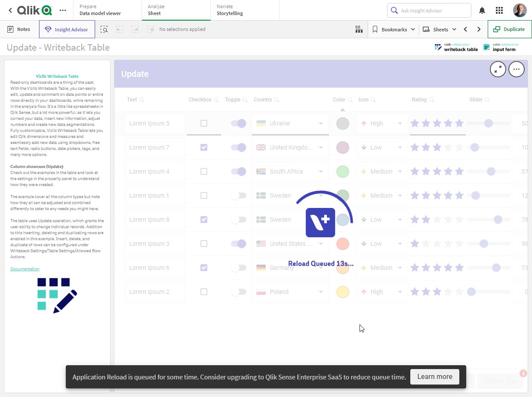Image resolution: width=532 pixels, height=397 pixels.
Task: Open the smart search selections tool
Action: 104,29
